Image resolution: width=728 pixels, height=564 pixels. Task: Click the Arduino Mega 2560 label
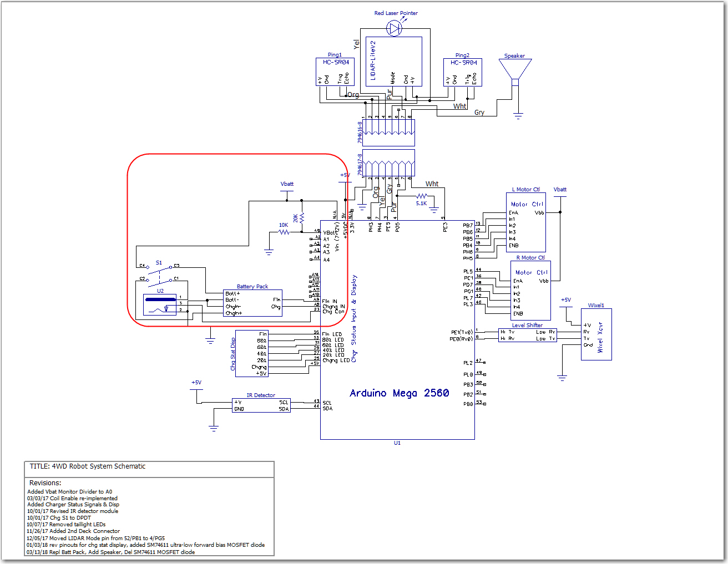[400, 393]
